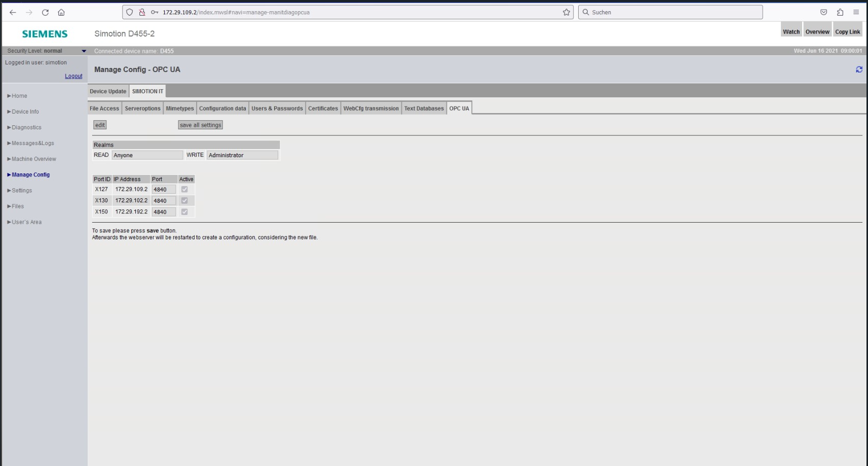Click IP address 172.29.102.2 cell

[x=131, y=200]
